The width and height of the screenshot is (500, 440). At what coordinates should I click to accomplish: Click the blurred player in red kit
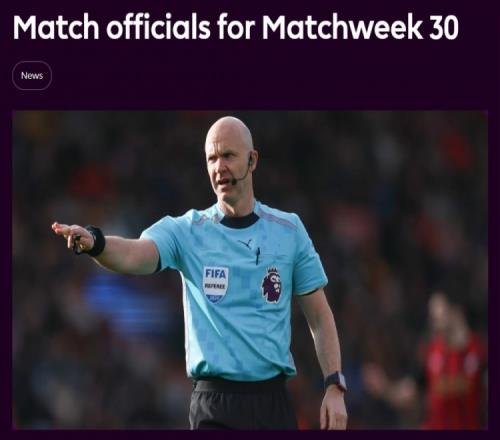452,361
